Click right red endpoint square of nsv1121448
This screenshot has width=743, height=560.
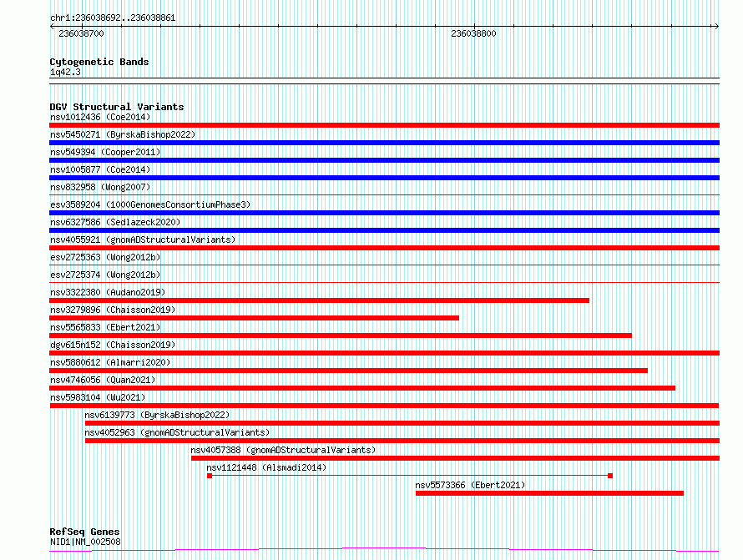click(610, 476)
